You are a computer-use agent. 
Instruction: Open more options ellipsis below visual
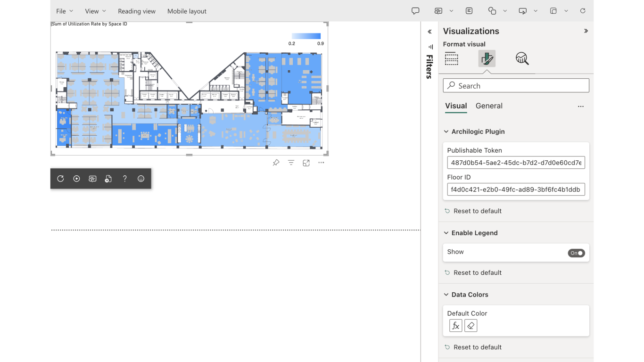pyautogui.click(x=321, y=163)
